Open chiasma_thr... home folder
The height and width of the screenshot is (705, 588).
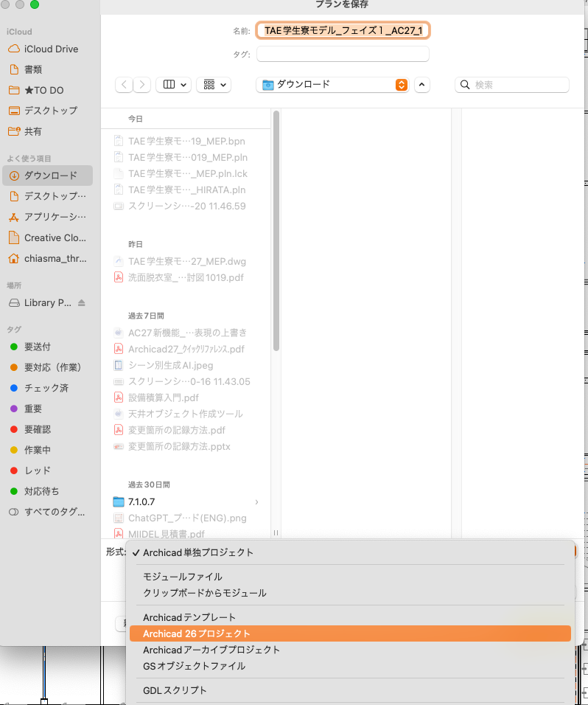47,259
